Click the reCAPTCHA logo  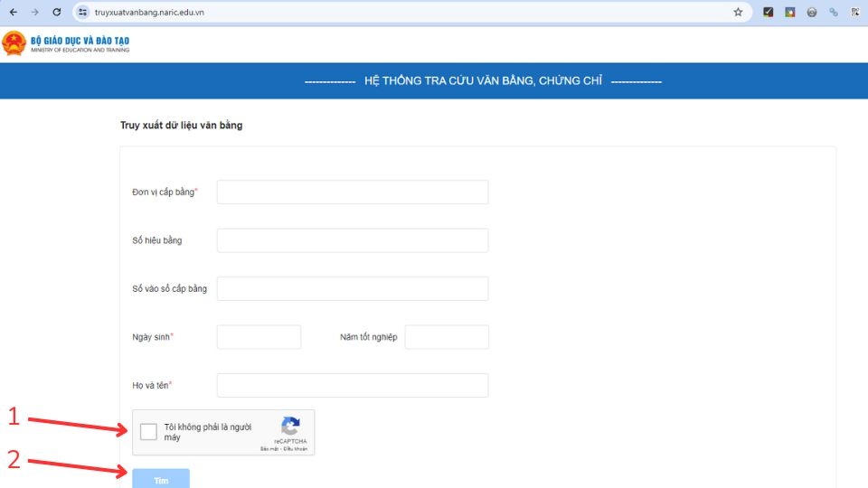click(x=290, y=427)
